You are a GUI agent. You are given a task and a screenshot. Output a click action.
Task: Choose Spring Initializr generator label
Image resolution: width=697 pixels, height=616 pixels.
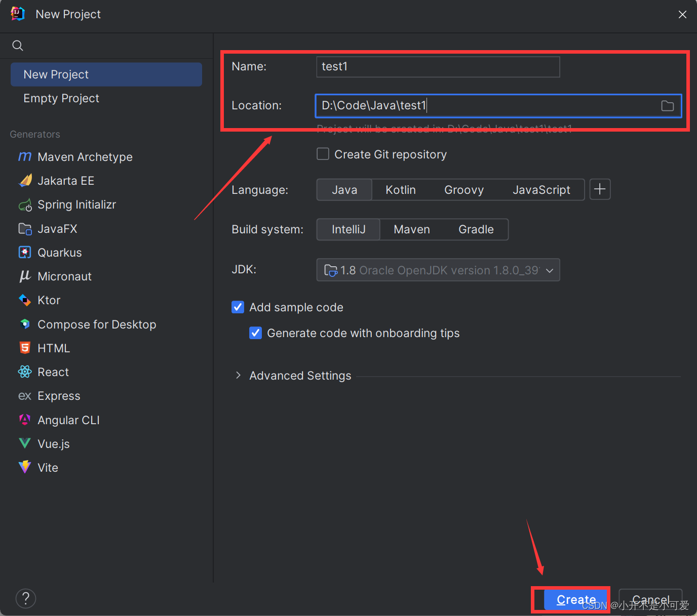click(77, 204)
